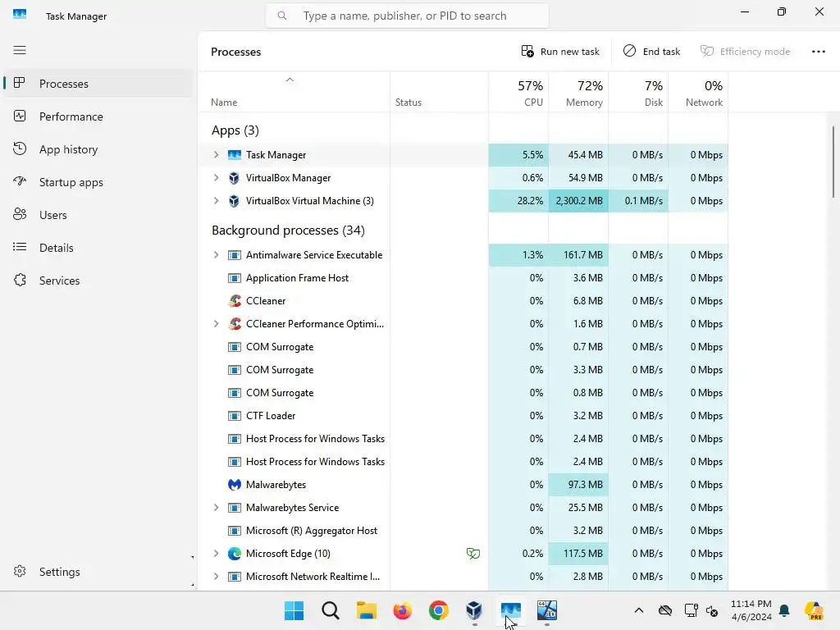Open the more options ellipsis menu

(x=818, y=52)
